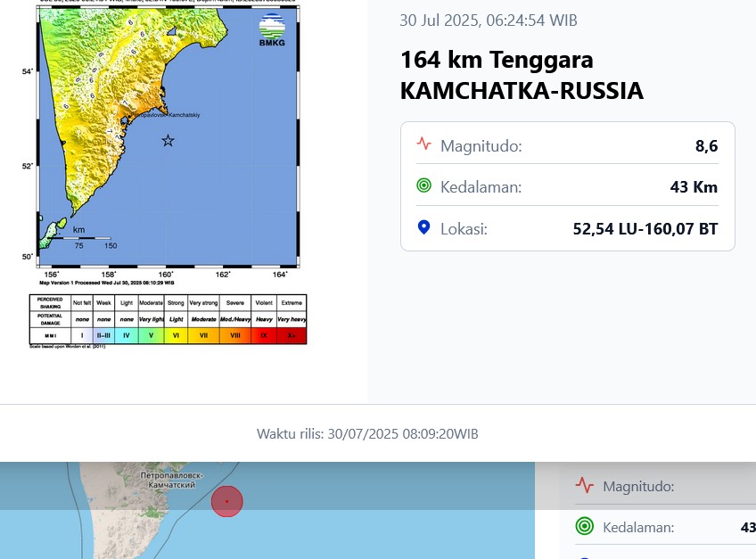
Task: Click the red pulse icon beside Magnitudo 8,6
Action: 423,144
